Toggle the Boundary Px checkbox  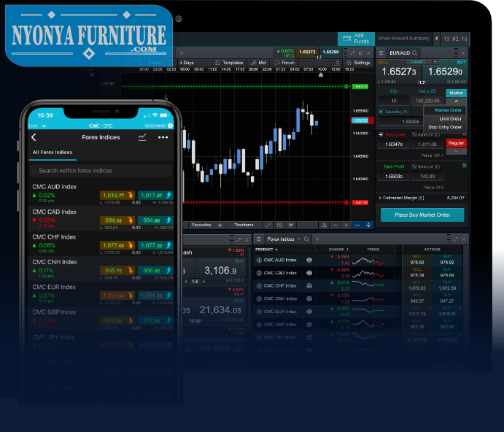(381, 112)
